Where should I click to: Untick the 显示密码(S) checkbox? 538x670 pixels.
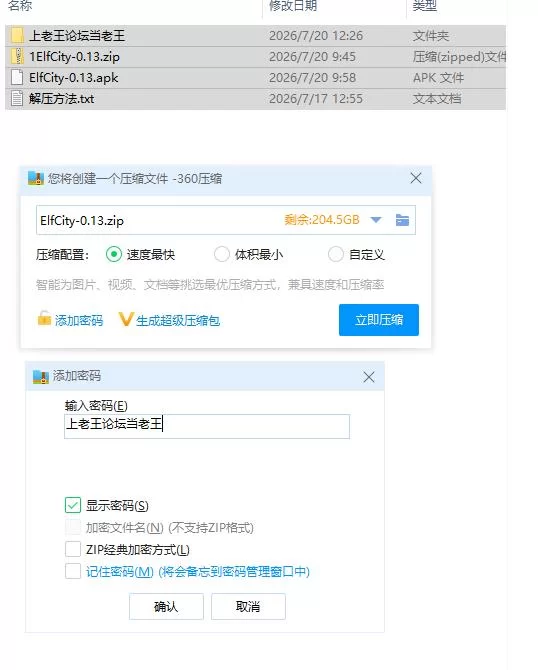point(73,505)
